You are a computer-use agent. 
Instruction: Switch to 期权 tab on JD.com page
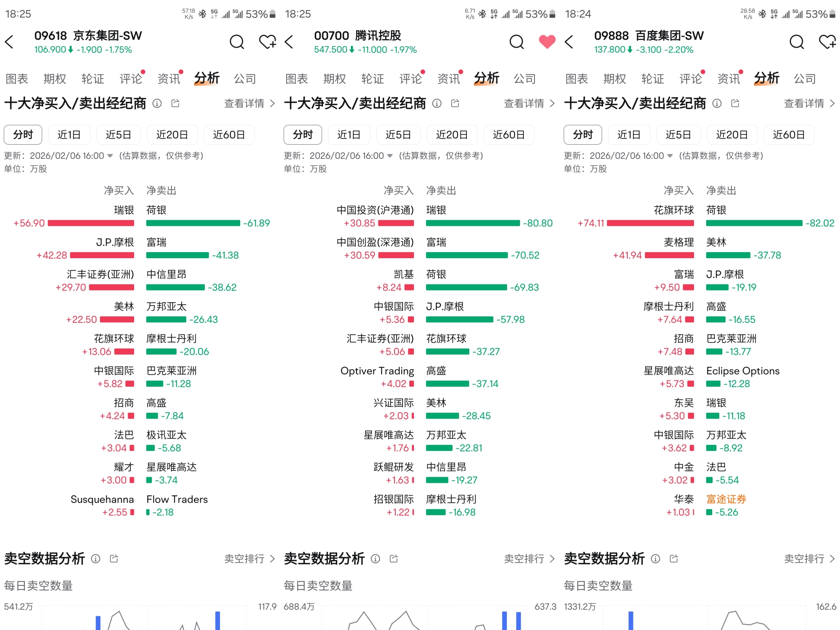(x=55, y=78)
